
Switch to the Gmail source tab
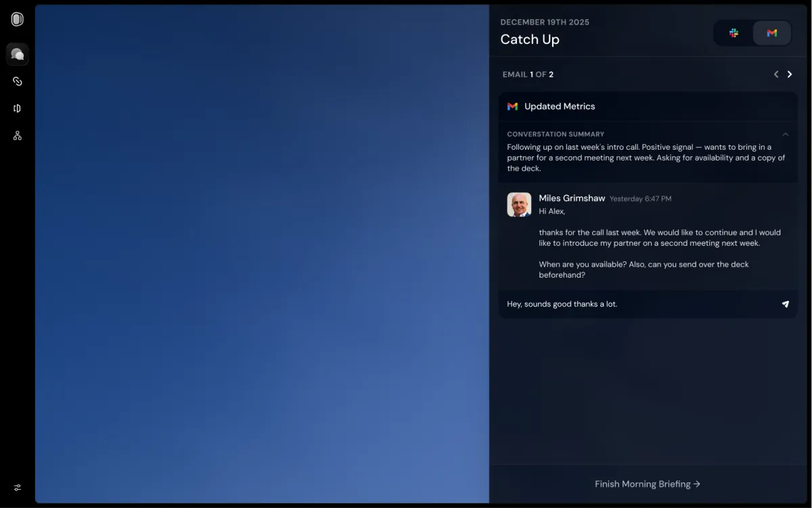pos(772,33)
